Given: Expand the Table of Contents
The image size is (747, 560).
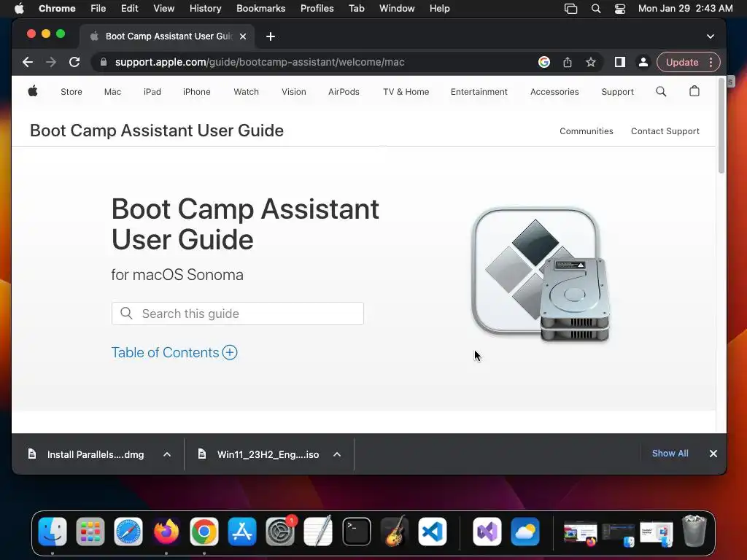Looking at the screenshot, I should click(x=174, y=352).
